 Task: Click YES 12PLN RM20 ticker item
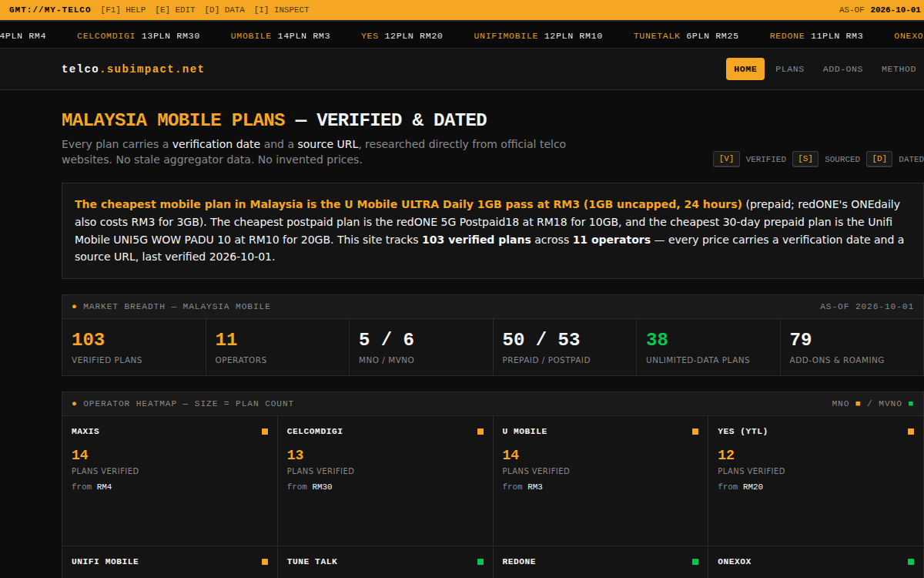(x=402, y=35)
